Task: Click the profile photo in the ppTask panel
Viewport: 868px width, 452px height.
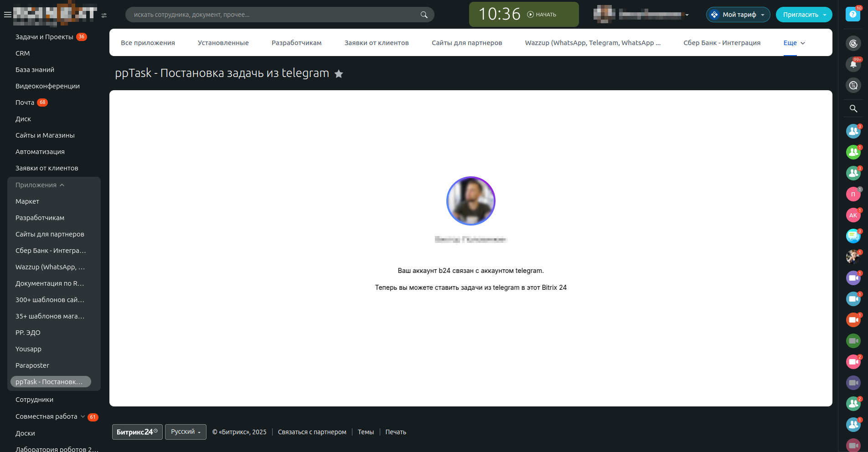Action: [x=471, y=201]
